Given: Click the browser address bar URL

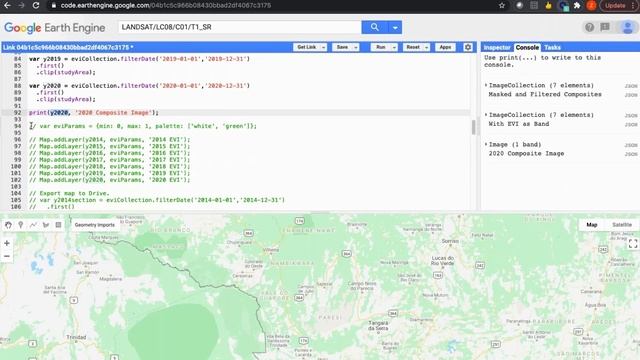Looking at the screenshot, I should point(166,6).
